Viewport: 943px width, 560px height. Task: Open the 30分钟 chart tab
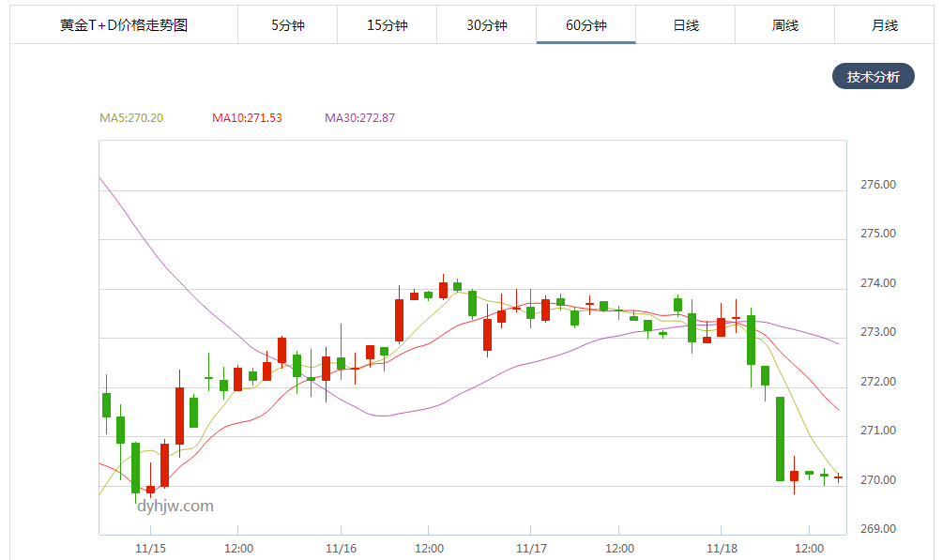point(486,25)
